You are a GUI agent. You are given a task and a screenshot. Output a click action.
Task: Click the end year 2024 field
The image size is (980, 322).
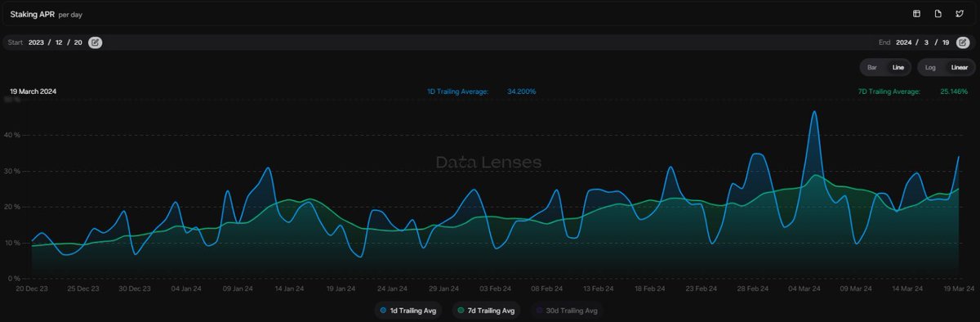(903, 42)
